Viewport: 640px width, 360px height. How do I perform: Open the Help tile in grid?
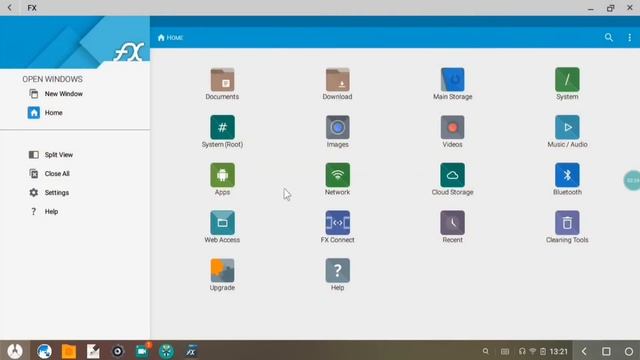click(337, 275)
